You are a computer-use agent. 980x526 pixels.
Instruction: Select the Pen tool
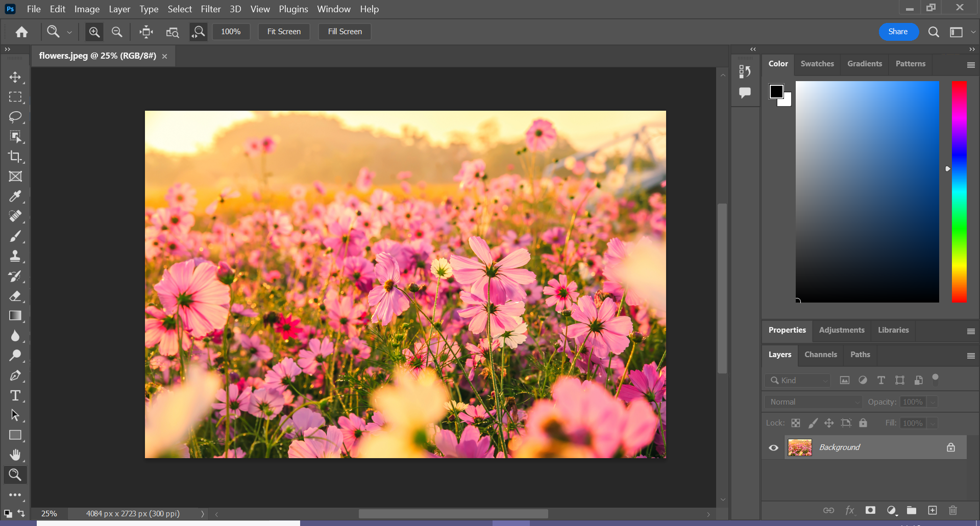(x=15, y=375)
